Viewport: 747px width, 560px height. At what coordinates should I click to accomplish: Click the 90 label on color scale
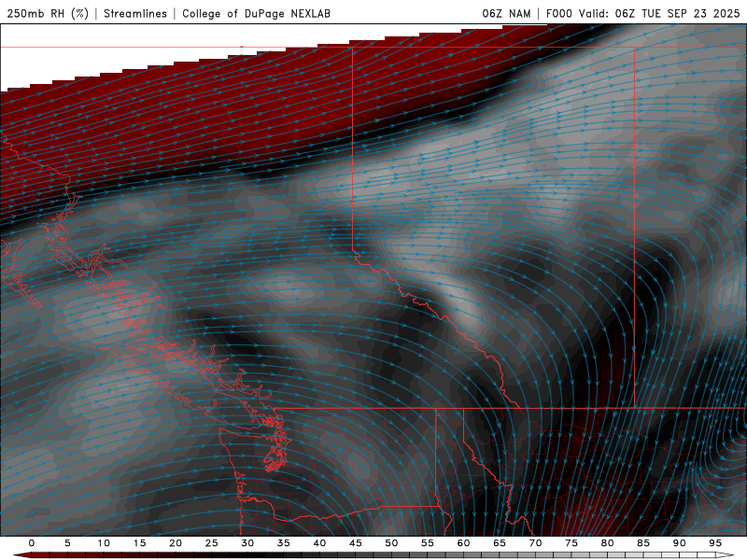(x=679, y=543)
